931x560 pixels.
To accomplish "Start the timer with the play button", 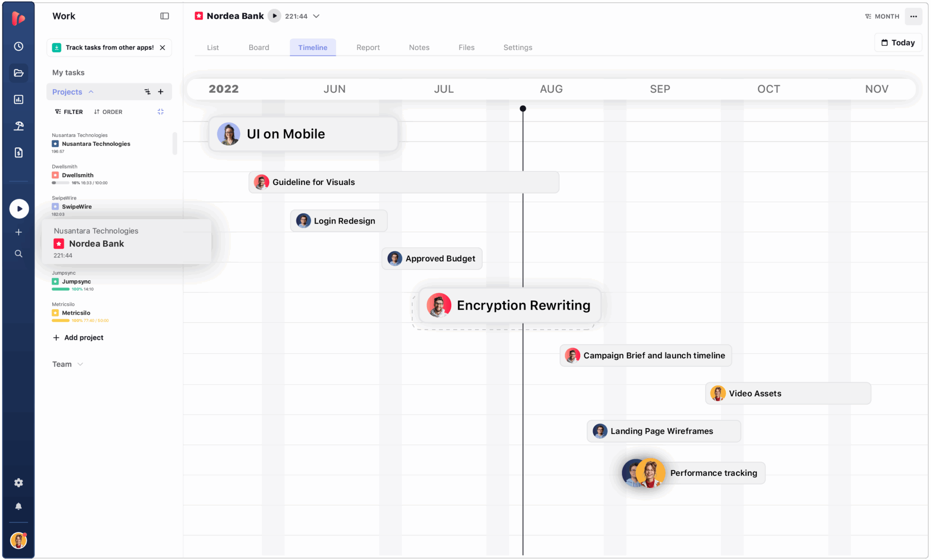I will (x=19, y=208).
